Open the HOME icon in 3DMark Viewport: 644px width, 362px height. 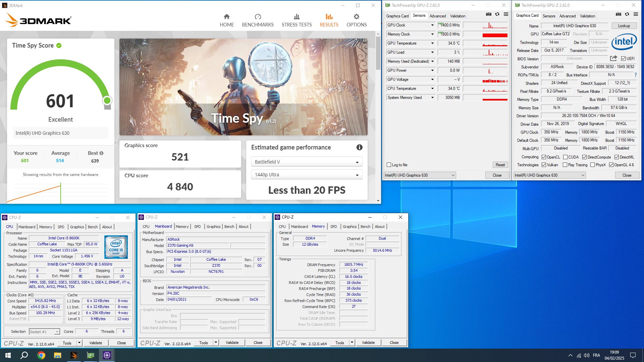[227, 17]
